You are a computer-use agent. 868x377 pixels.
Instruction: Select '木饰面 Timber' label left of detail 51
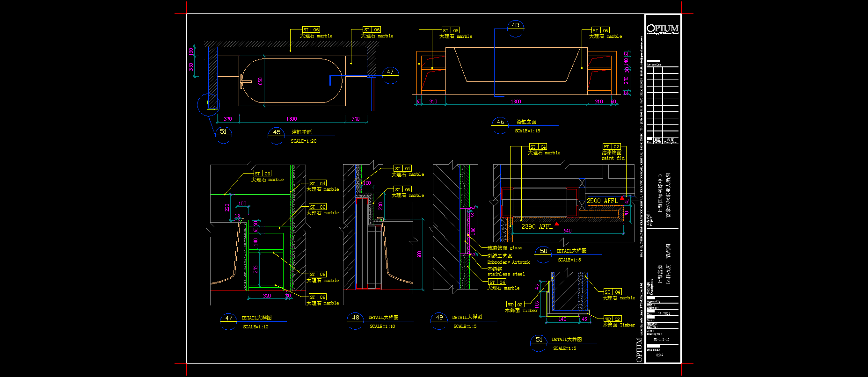tap(521, 311)
